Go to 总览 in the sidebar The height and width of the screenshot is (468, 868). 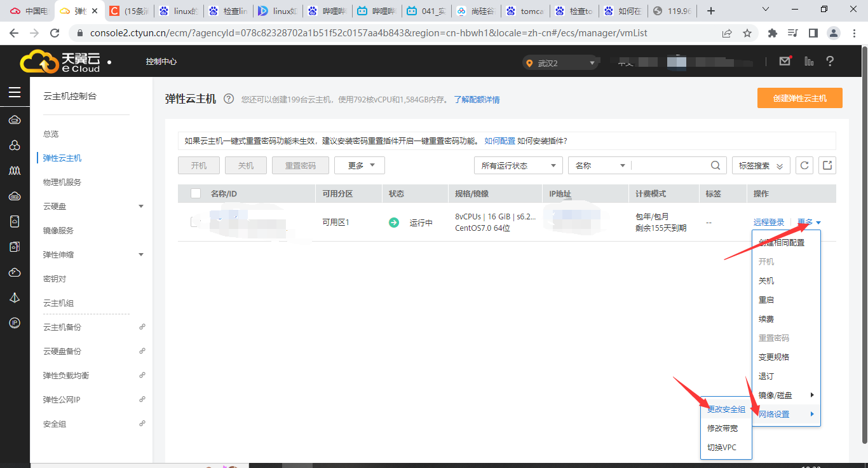point(51,134)
